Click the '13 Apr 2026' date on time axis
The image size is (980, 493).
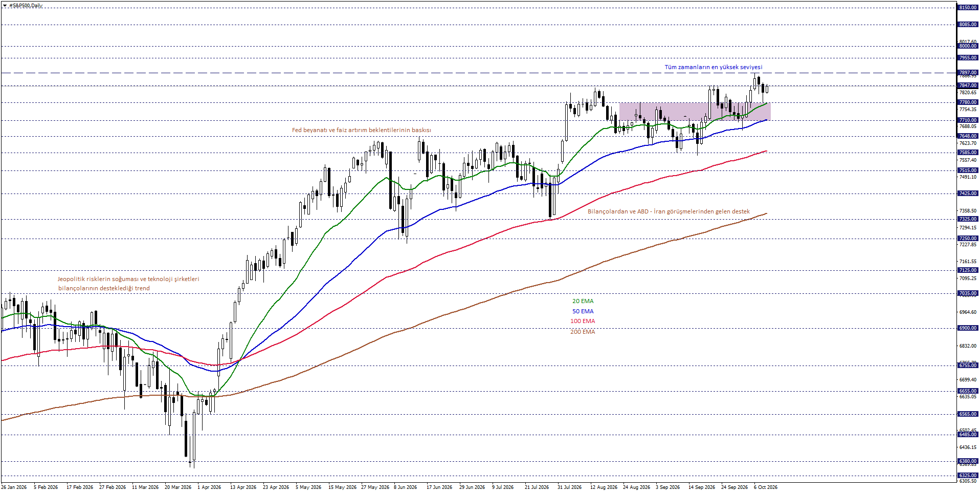[x=243, y=487]
